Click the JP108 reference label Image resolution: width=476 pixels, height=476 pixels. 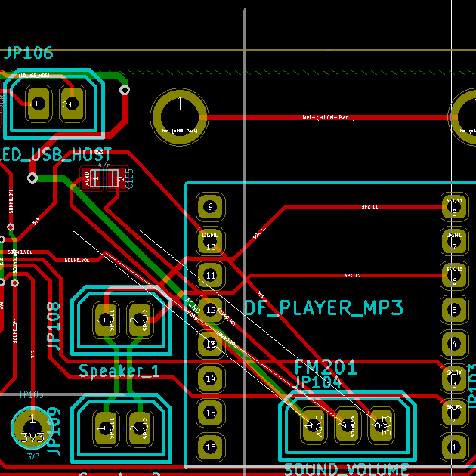pyautogui.click(x=54, y=326)
